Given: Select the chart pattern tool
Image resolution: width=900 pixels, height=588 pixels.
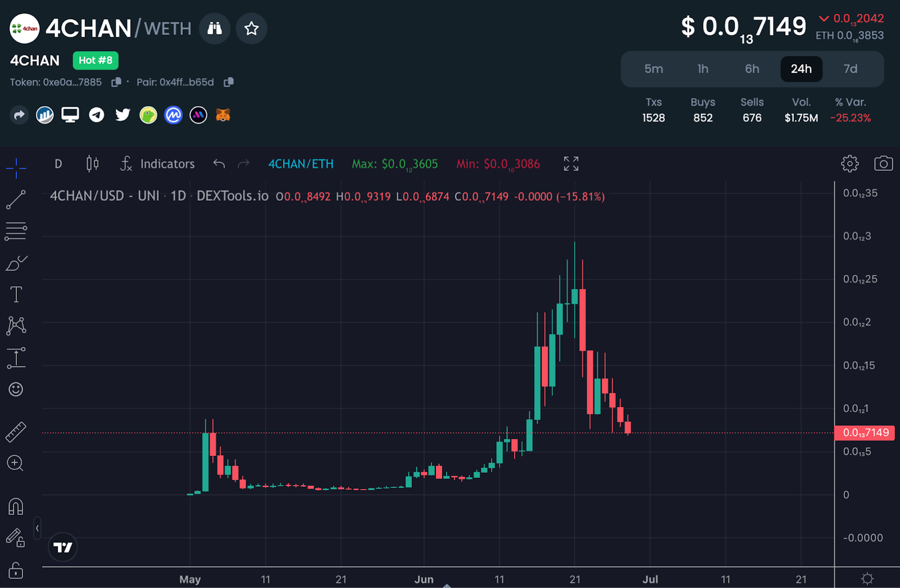Looking at the screenshot, I should point(16,326).
